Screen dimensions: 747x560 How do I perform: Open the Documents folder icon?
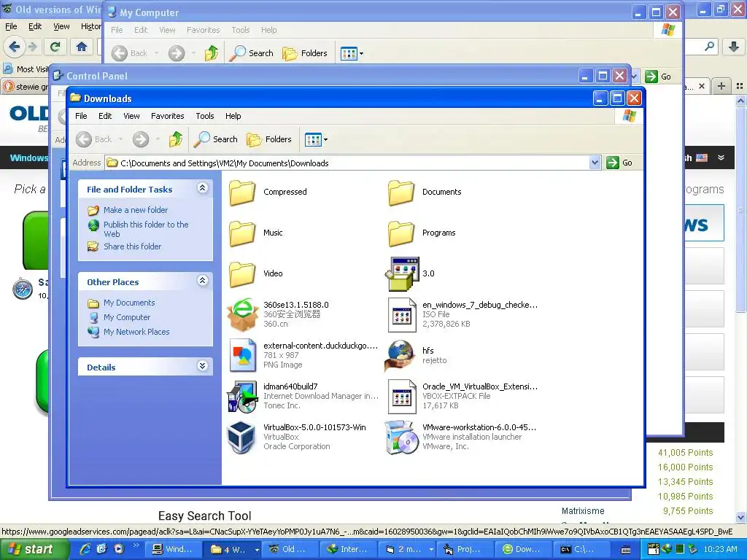point(401,192)
